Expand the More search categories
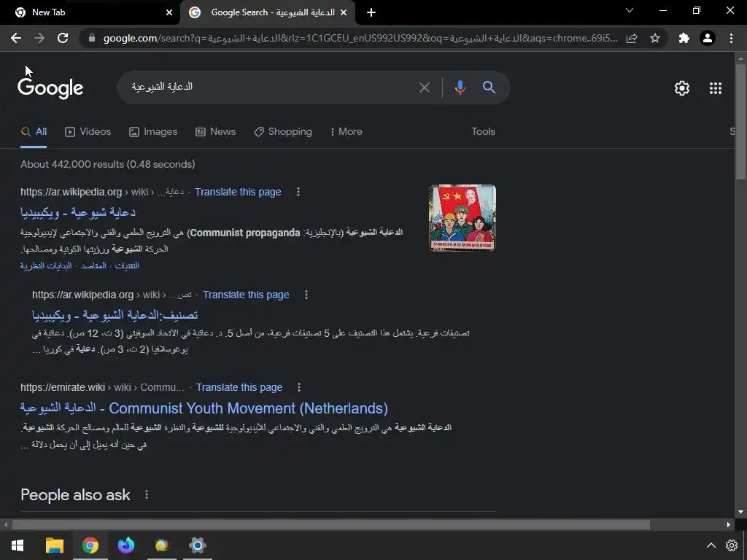The width and height of the screenshot is (747, 560). [347, 132]
